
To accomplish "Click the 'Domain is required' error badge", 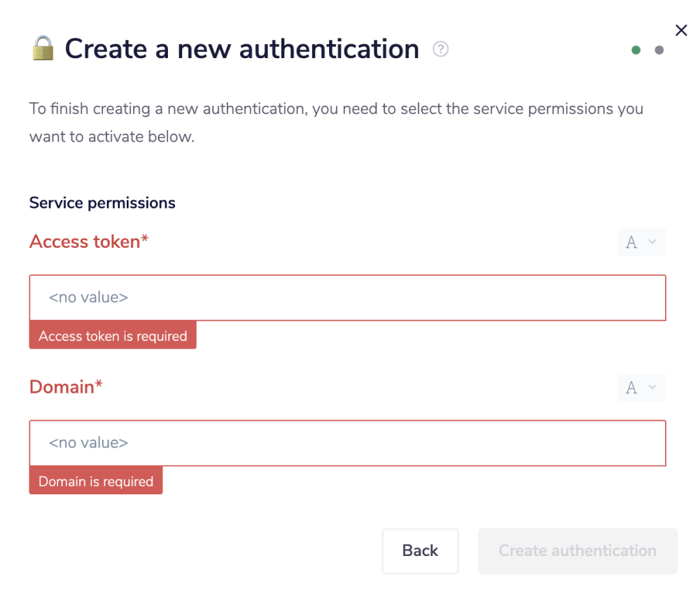I will coord(96,481).
